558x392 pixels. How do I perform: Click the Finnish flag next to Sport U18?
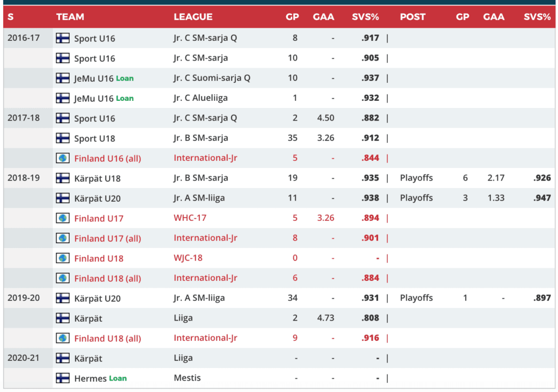(63, 138)
